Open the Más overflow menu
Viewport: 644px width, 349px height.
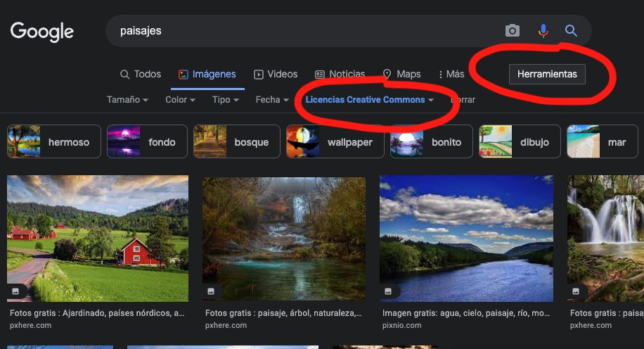click(x=451, y=74)
